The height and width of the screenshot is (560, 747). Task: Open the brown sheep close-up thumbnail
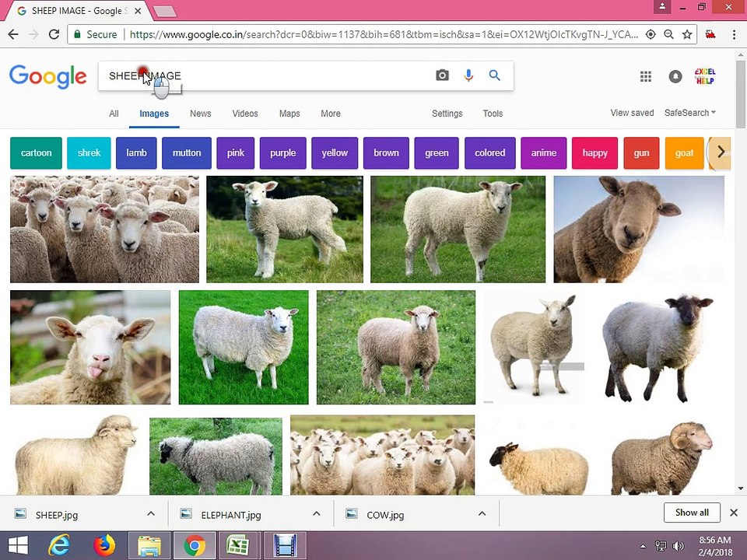[x=639, y=229]
